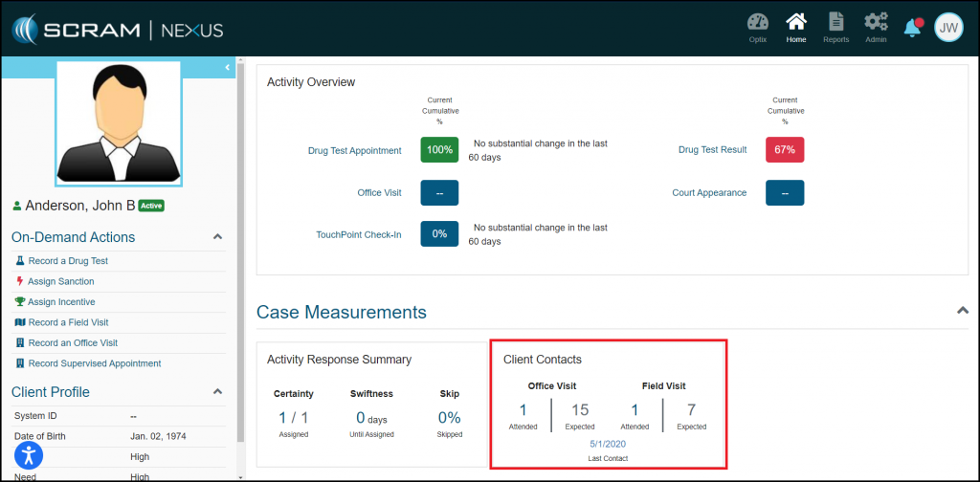Viewport: 980px width, 482px height.
Task: Collapse the Client Profile section
Action: coord(217,392)
